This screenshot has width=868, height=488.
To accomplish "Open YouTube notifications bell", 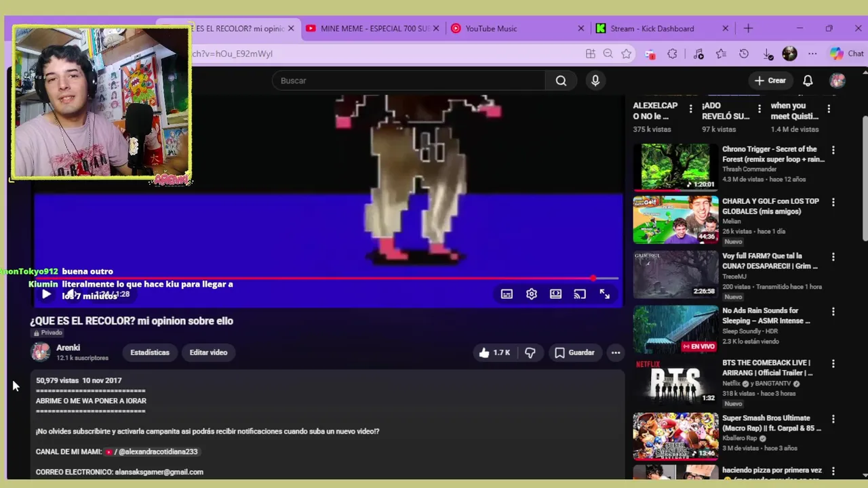I will tap(808, 81).
